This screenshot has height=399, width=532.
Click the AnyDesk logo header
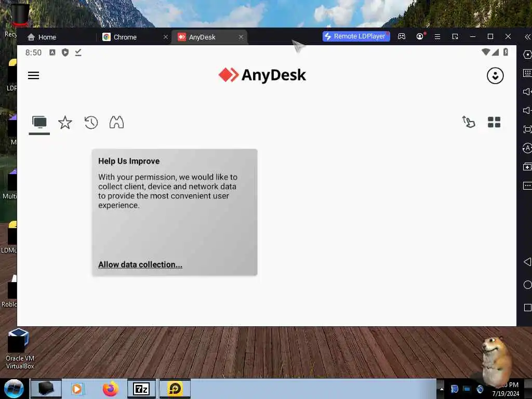click(262, 75)
